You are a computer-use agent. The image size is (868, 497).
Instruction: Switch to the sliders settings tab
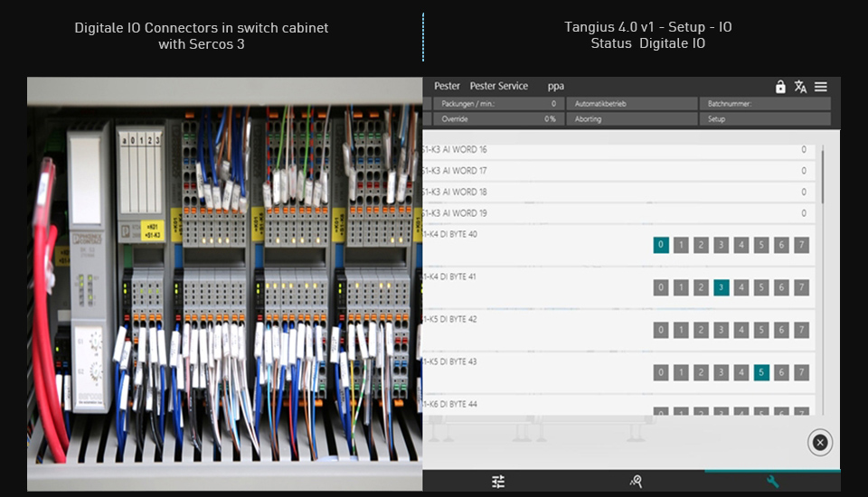(x=498, y=482)
